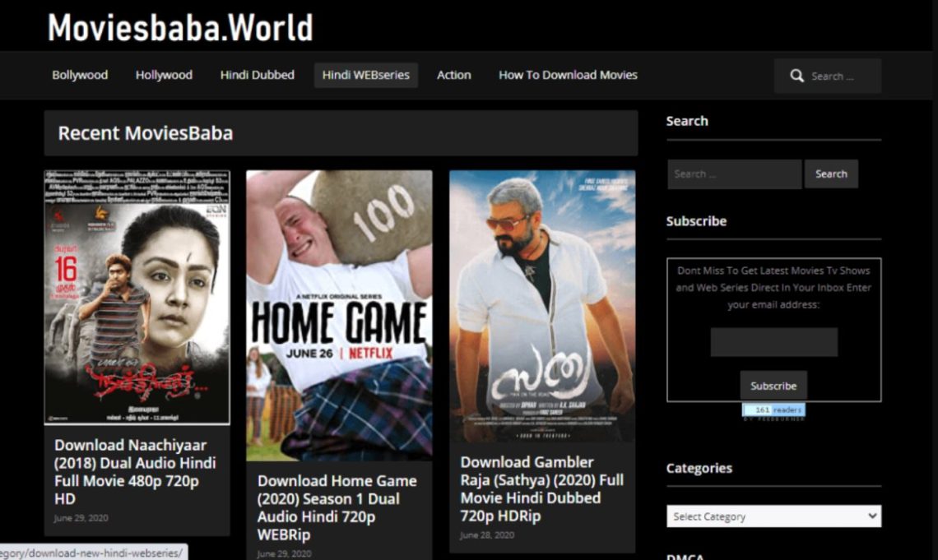The image size is (938, 560).
Task: Open the 161 readers FeedBurner badge
Action: pyautogui.click(x=773, y=410)
